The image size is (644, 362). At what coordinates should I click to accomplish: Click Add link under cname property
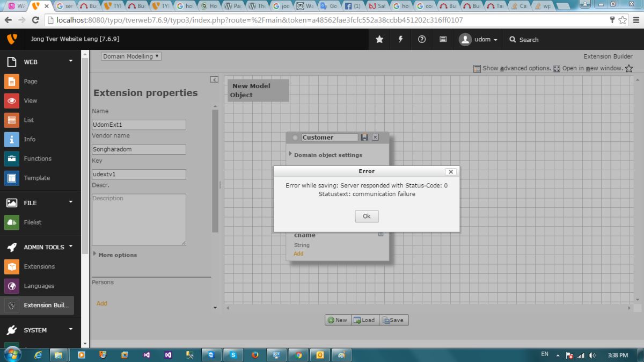[x=298, y=254]
